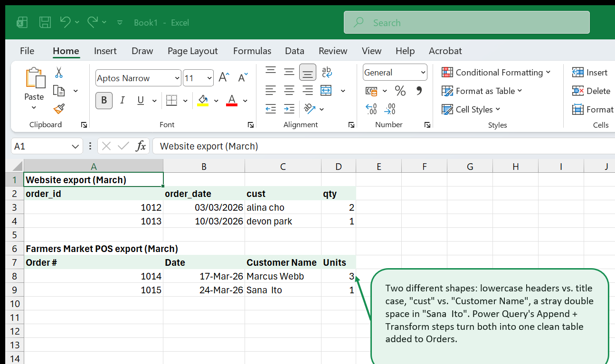Open the File tab
The image size is (615, 364).
click(x=27, y=51)
